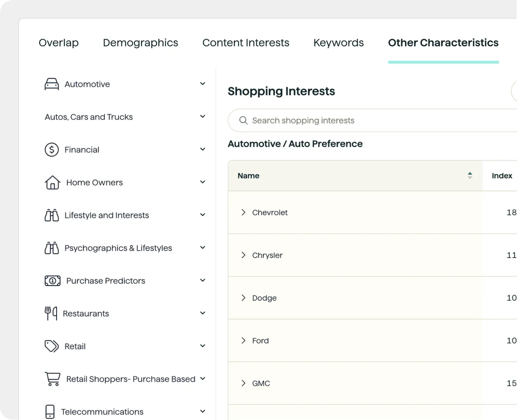Click the Retail Shoppers shopping cart icon
The image size is (517, 420).
point(52,379)
